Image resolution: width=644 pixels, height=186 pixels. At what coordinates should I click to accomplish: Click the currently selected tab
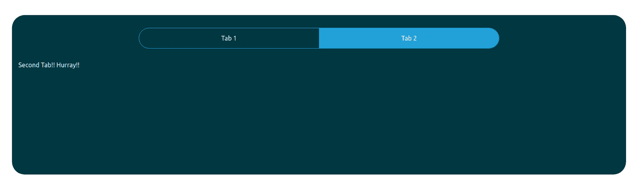click(x=409, y=38)
